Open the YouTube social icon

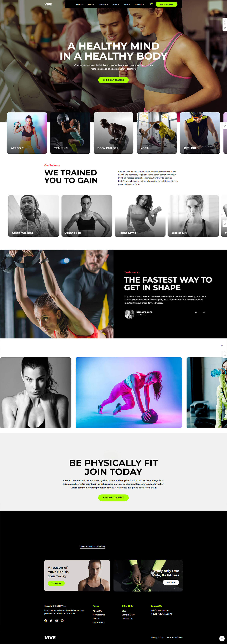(x=57, y=620)
